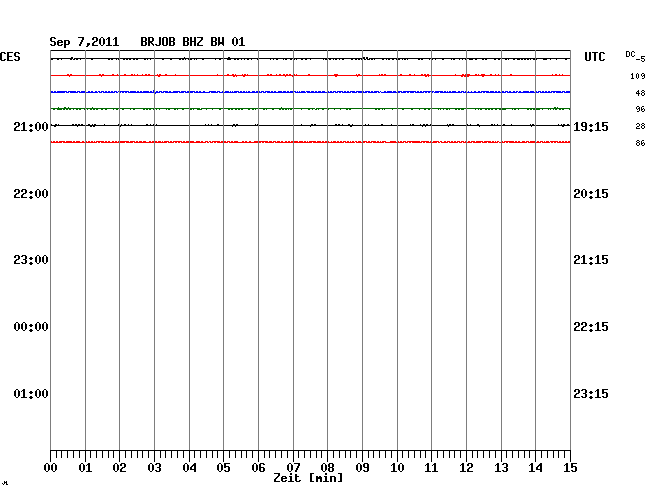Click the 'UTC' column header
This screenshot has height=494, width=650.
(x=595, y=57)
